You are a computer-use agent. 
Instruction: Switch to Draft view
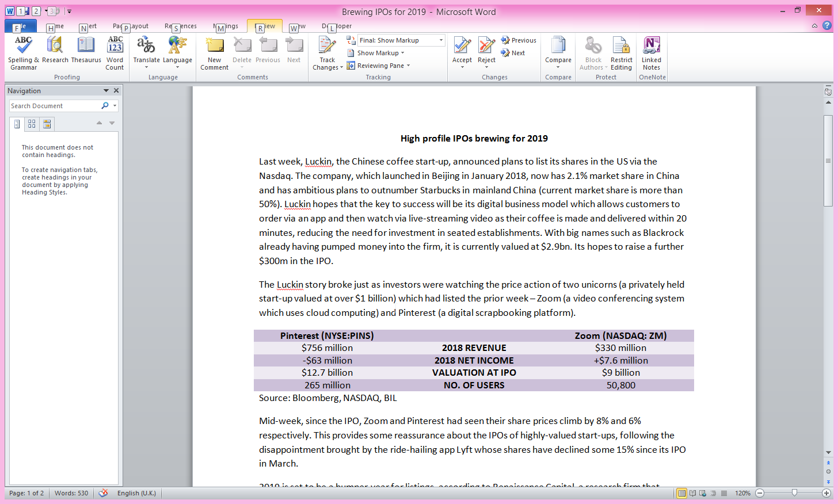click(x=724, y=493)
